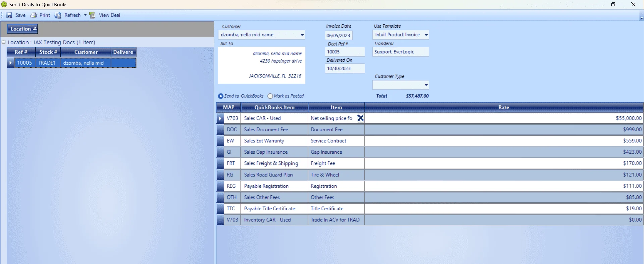This screenshot has width=644, height=264.
Task: Click the Transferor field Support, EverLogic
Action: pyautogui.click(x=400, y=52)
